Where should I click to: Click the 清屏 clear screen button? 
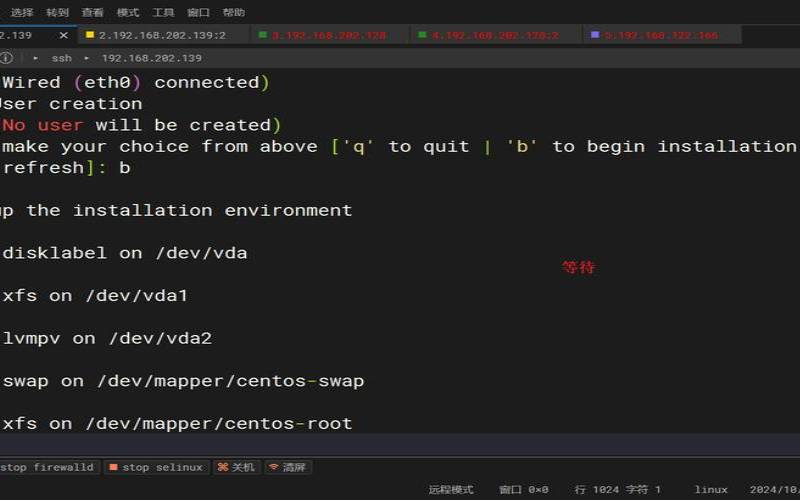[288, 467]
